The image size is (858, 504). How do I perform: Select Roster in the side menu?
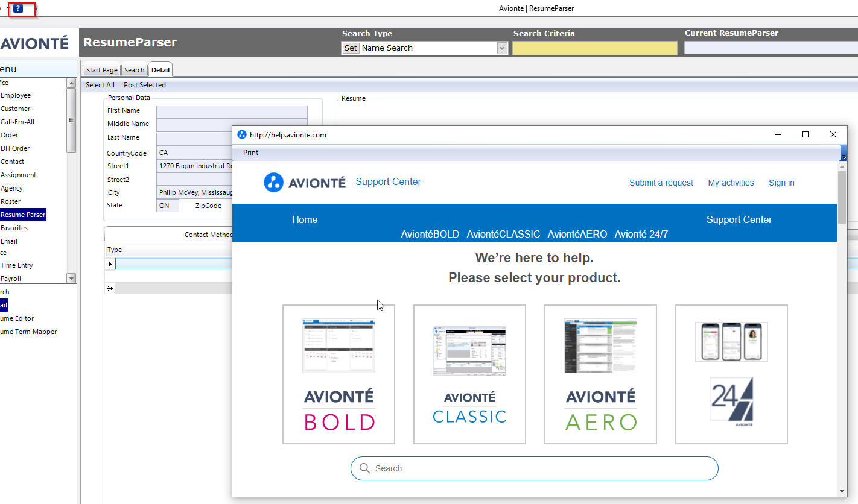(x=10, y=201)
